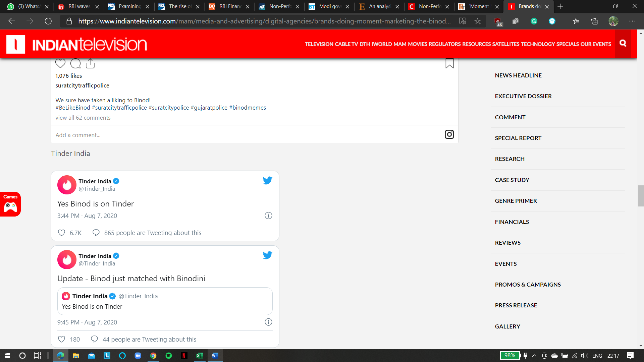Click the Instagram share icon

click(x=90, y=63)
